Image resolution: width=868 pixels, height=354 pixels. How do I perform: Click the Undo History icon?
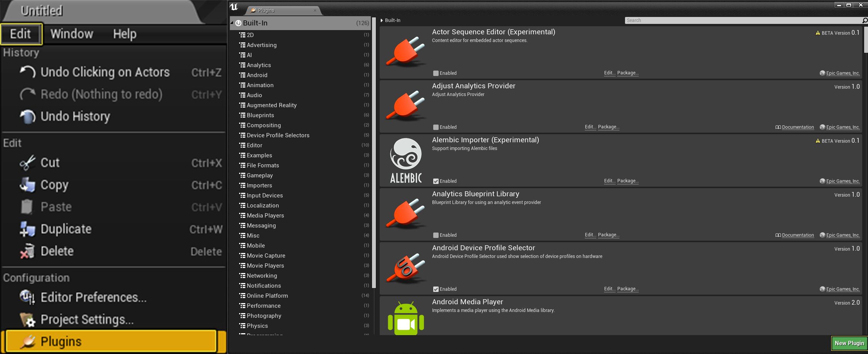click(27, 116)
